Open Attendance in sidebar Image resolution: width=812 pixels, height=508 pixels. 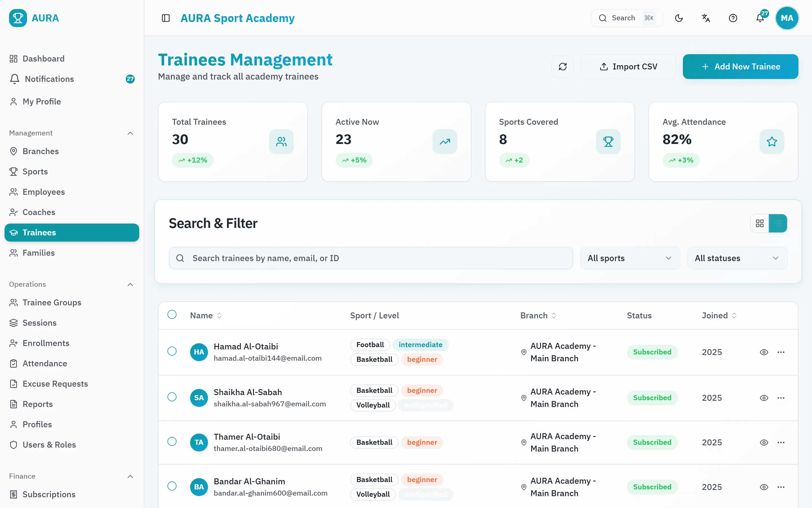click(x=72, y=364)
